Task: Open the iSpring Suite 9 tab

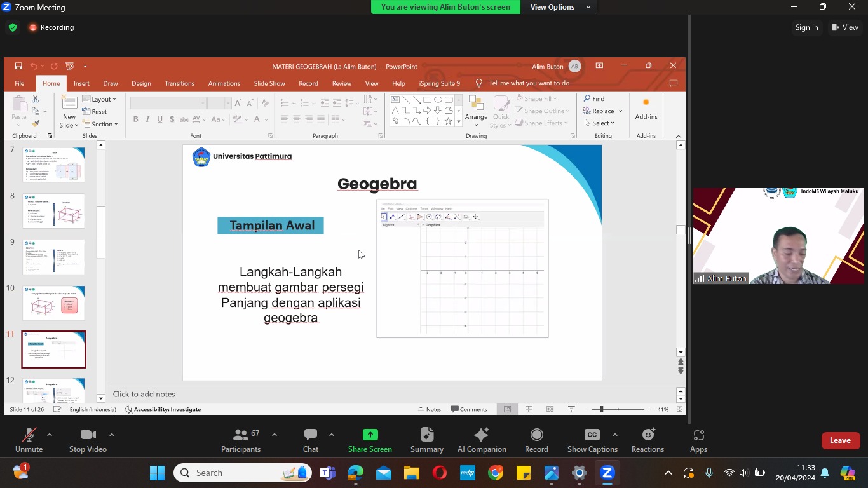Action: [440, 83]
